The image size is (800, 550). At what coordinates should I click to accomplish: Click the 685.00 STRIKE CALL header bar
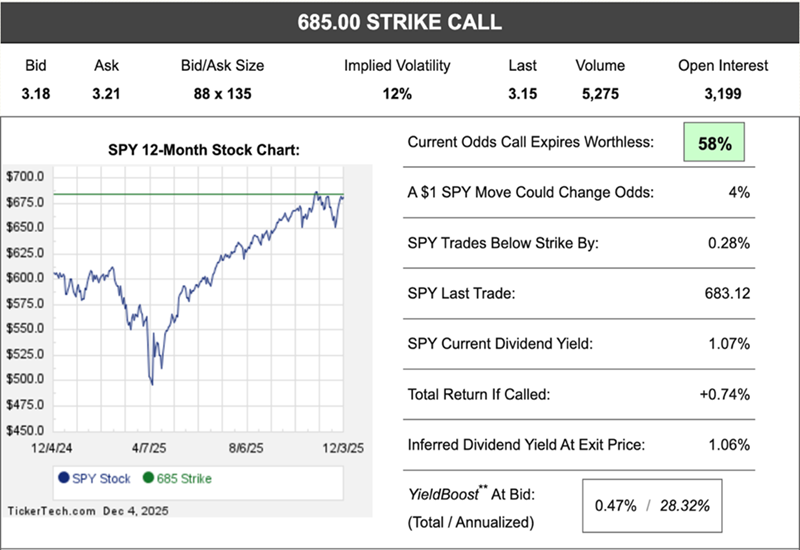(400, 22)
